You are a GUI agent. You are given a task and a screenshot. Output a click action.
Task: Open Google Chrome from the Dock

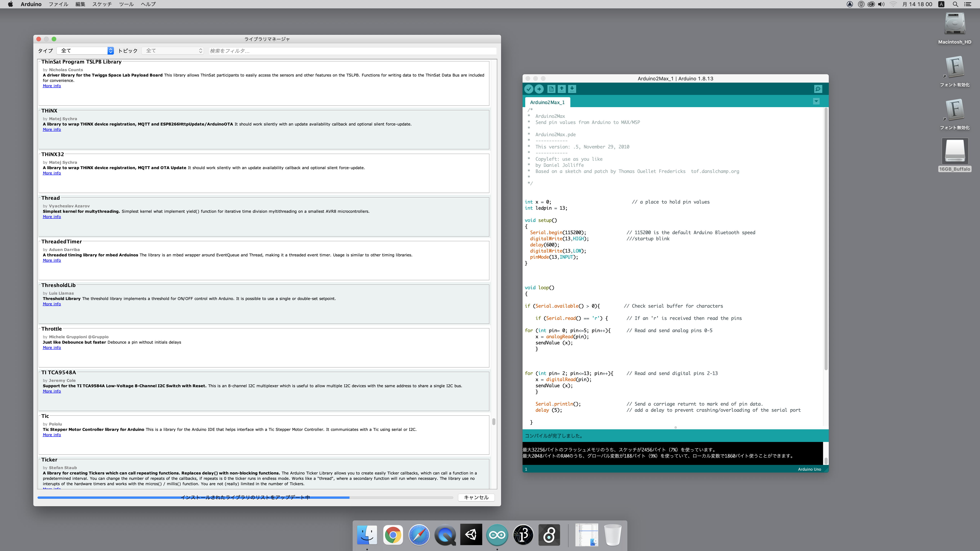[x=393, y=535]
